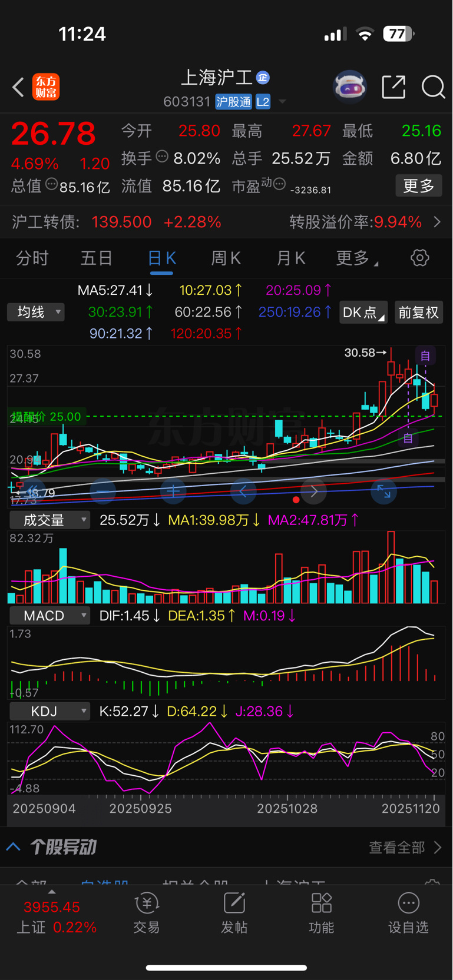
Task: Tap the chart fullscreen expand button
Action: coord(383,491)
